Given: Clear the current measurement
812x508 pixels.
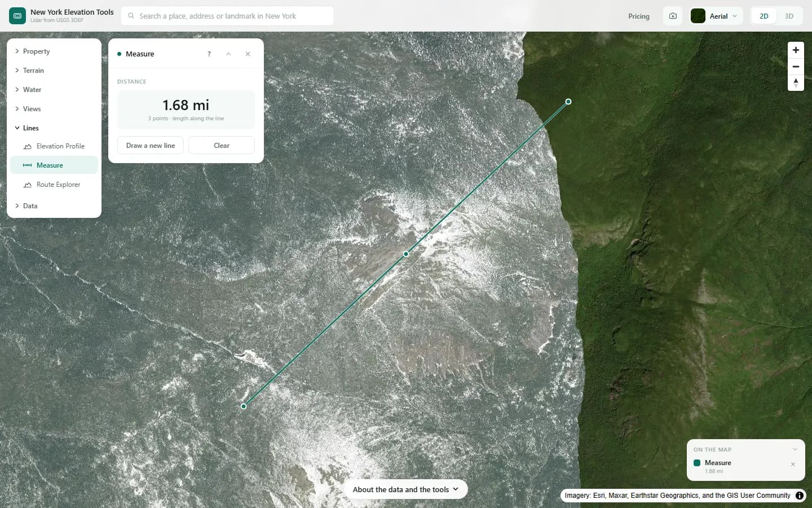Looking at the screenshot, I should (222, 146).
